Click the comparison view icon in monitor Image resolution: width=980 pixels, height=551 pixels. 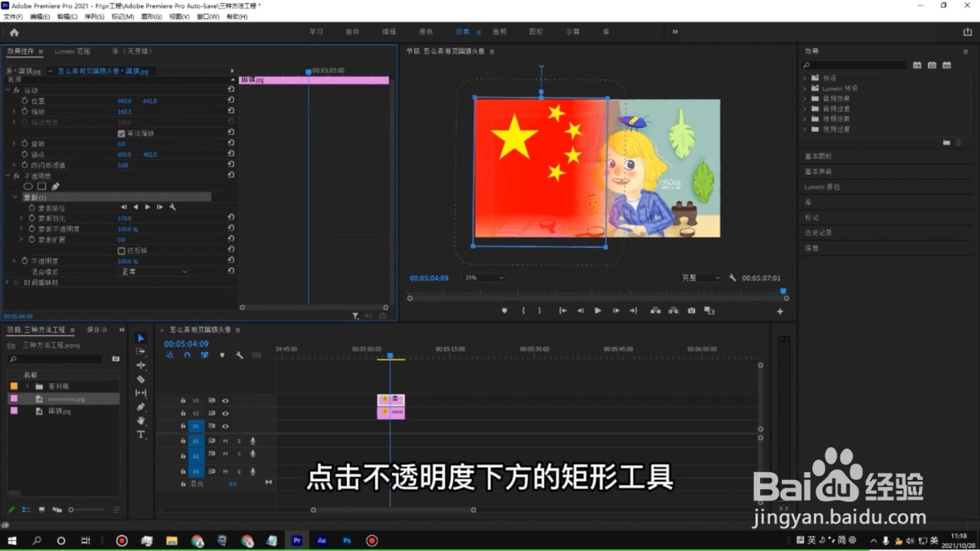(x=709, y=311)
